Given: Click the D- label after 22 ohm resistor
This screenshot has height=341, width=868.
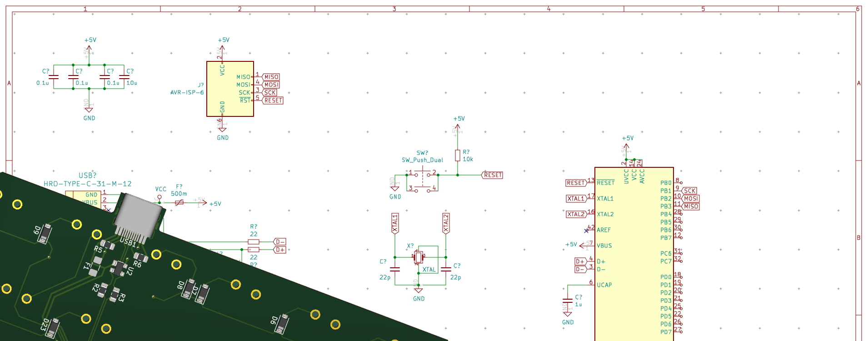Looking at the screenshot, I should pyautogui.click(x=280, y=242).
